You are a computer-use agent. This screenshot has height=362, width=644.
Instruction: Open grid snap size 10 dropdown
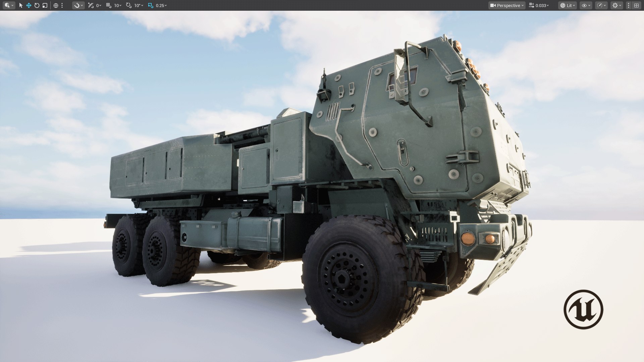point(118,5)
